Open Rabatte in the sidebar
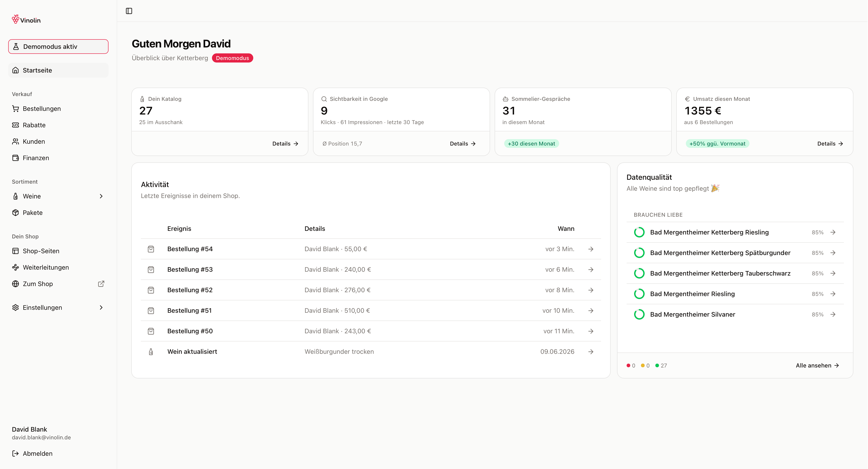868x469 pixels. coord(58,125)
